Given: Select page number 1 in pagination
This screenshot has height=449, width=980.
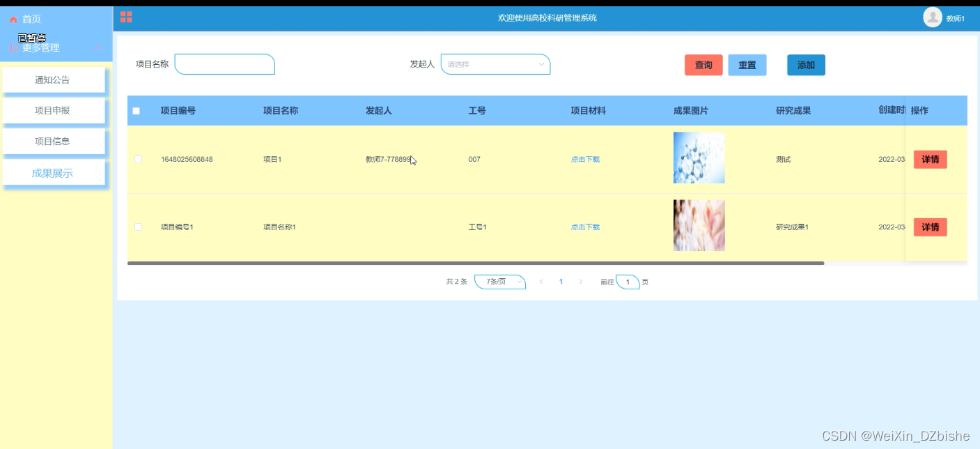Looking at the screenshot, I should tap(561, 282).
